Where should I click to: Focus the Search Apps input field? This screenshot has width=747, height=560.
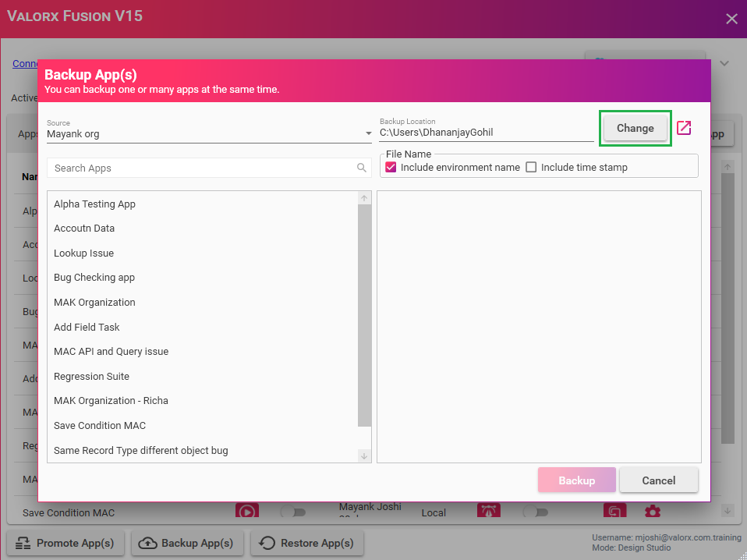(209, 168)
